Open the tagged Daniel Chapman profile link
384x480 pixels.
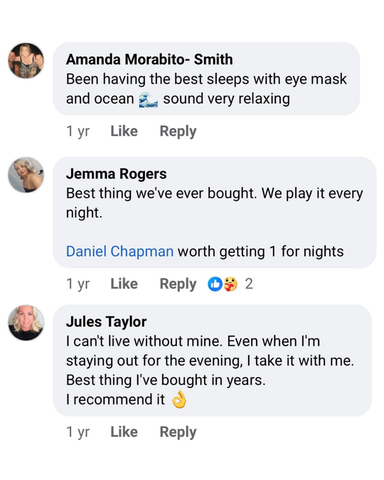pyautogui.click(x=120, y=251)
